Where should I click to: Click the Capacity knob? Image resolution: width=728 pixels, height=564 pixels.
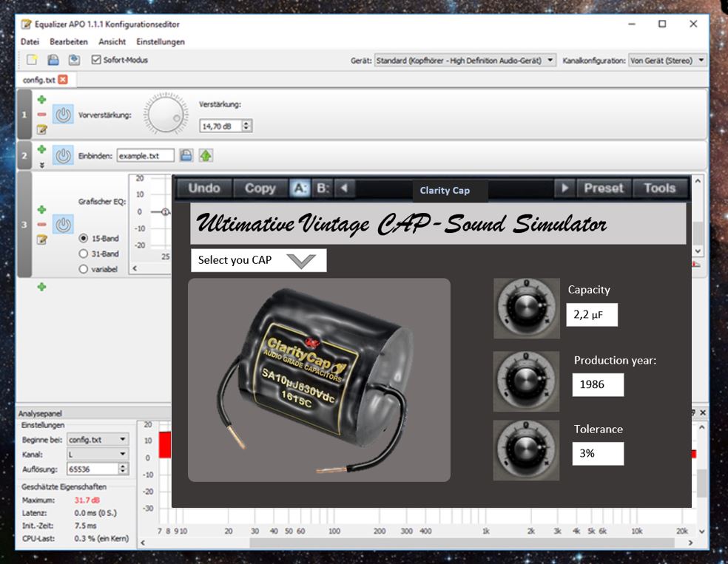[526, 308]
